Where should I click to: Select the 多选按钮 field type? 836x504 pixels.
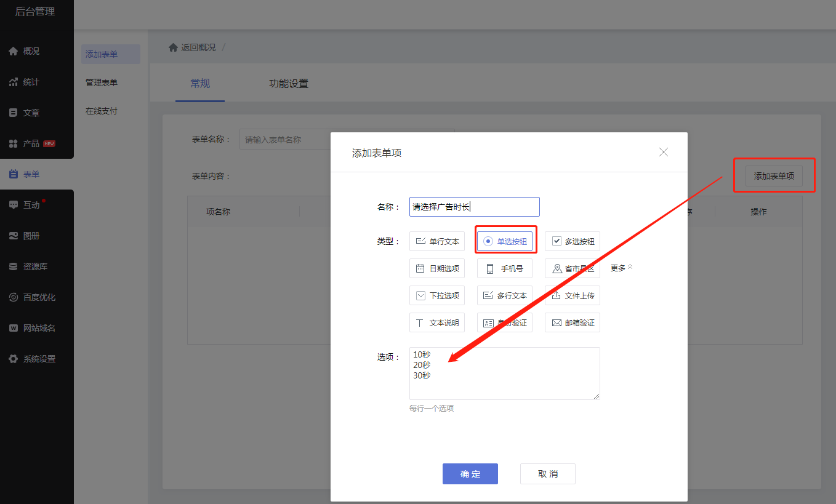pos(573,241)
